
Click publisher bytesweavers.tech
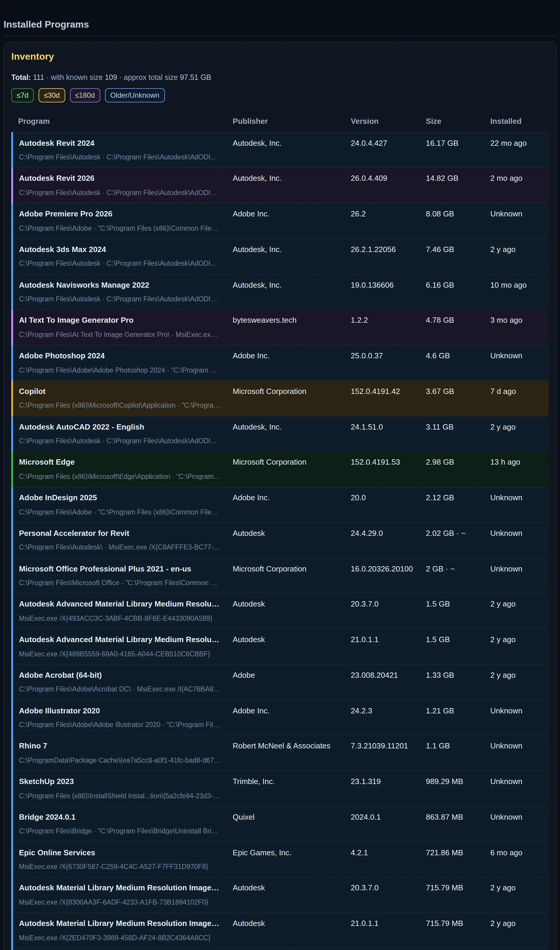tap(265, 320)
